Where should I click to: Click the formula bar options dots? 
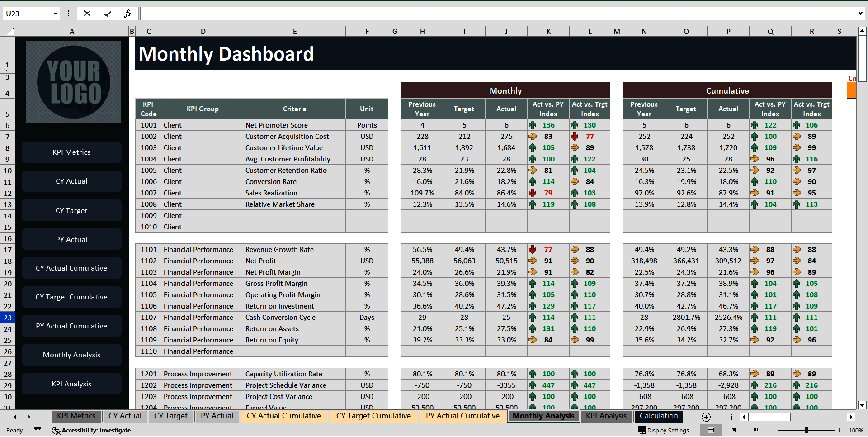click(68, 14)
